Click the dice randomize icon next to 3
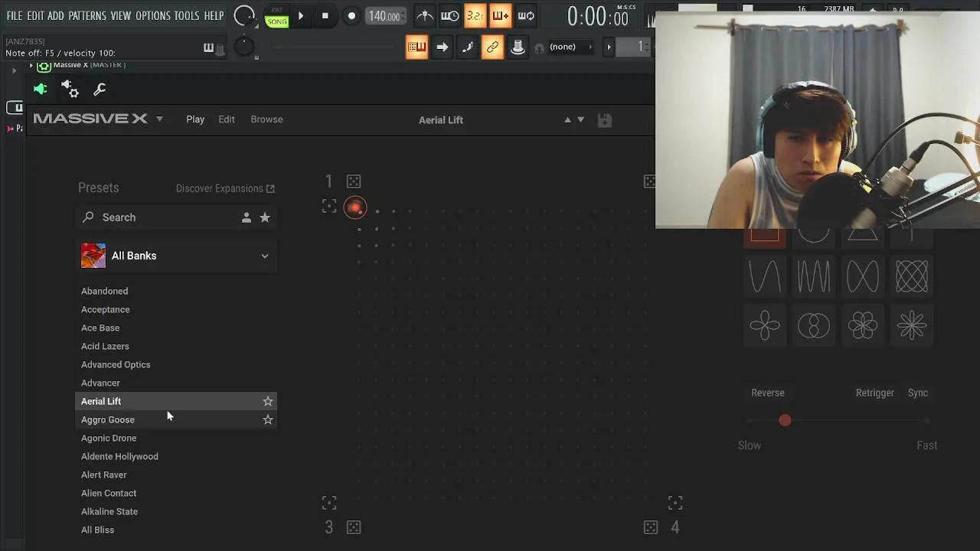The width and height of the screenshot is (980, 551). [354, 527]
